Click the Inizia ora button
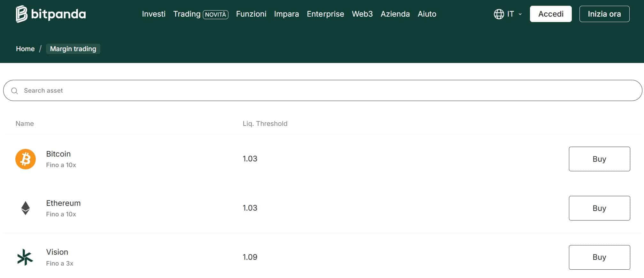 tap(604, 14)
